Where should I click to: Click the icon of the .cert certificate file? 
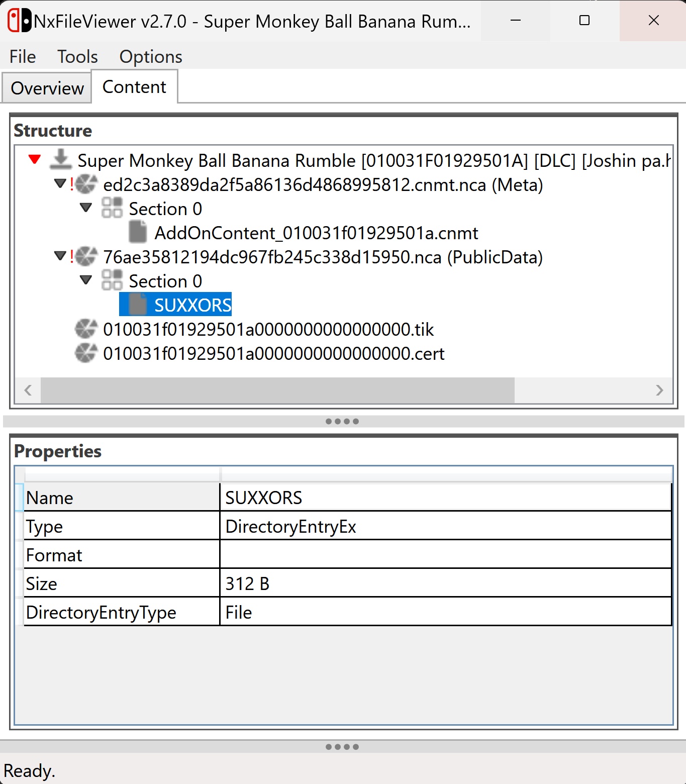[86, 353]
